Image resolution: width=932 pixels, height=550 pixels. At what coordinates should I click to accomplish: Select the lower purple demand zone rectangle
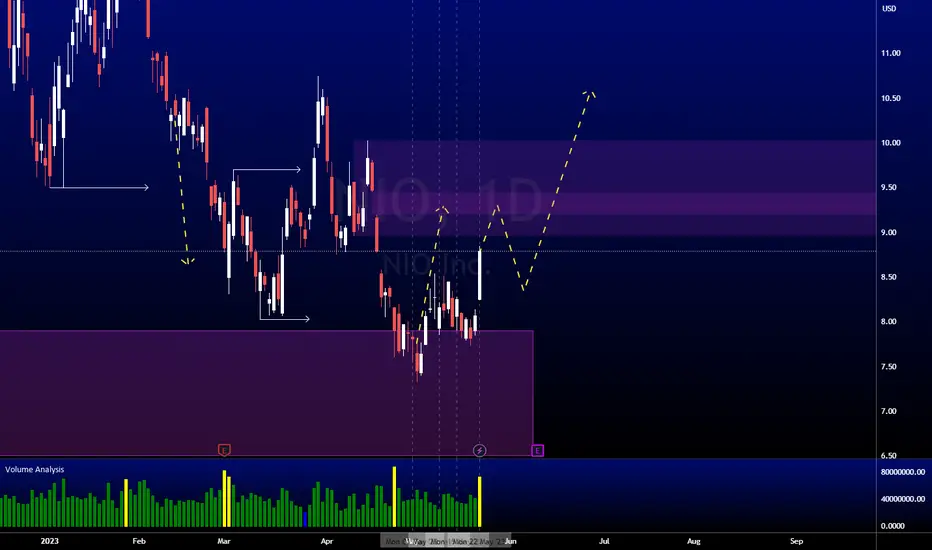pyautogui.click(x=266, y=393)
